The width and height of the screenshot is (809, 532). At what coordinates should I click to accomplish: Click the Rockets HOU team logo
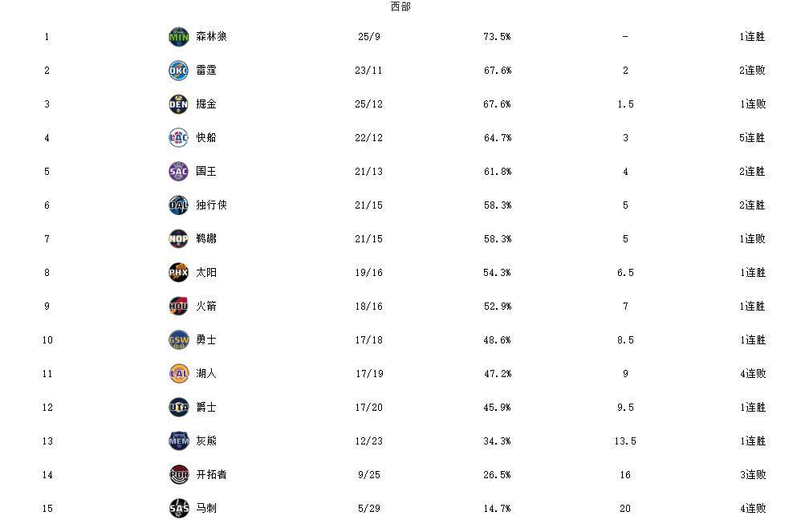178,307
